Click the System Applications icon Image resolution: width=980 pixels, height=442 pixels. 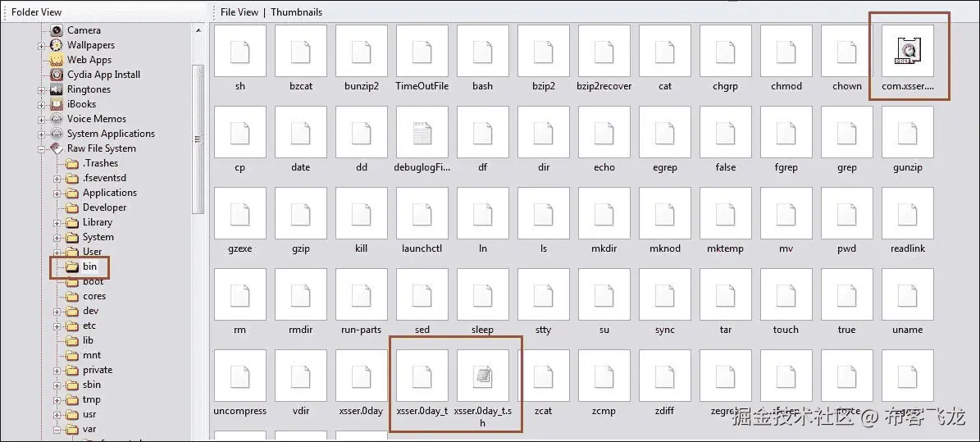coord(57,134)
